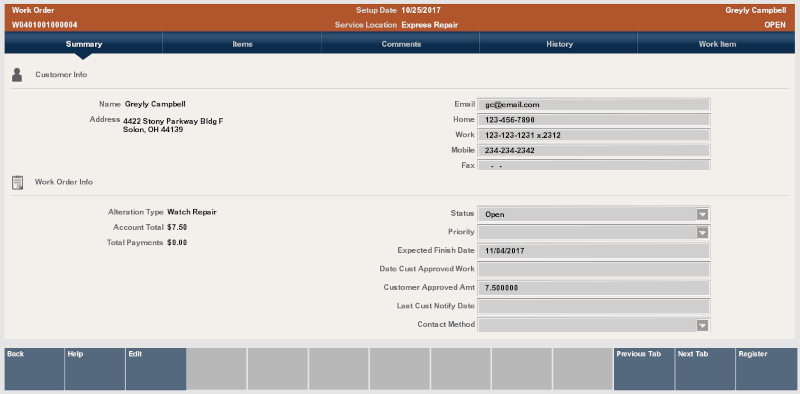Click the Email field gc@email.com
Screen dimensions: 800x394
[x=593, y=105]
